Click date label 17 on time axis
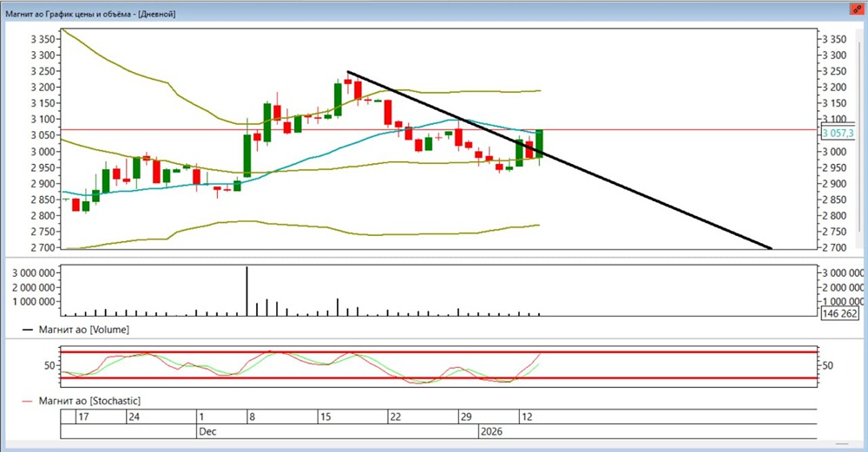The image size is (868, 452). click(x=83, y=416)
